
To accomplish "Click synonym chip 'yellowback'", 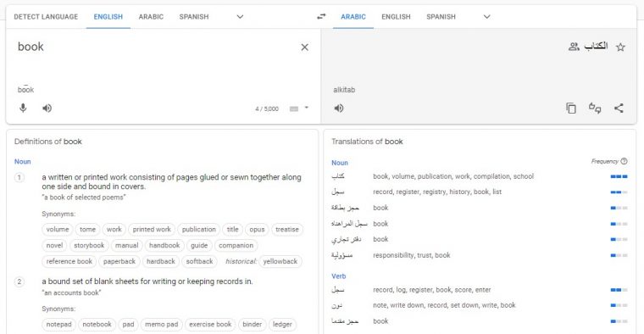I will coord(280,261).
